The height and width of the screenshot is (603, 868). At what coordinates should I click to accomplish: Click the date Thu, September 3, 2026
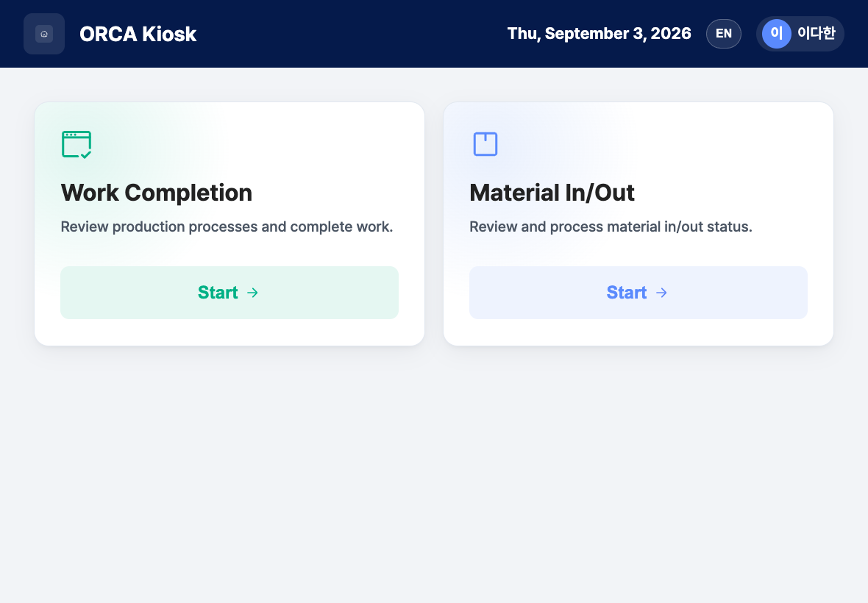click(x=599, y=34)
